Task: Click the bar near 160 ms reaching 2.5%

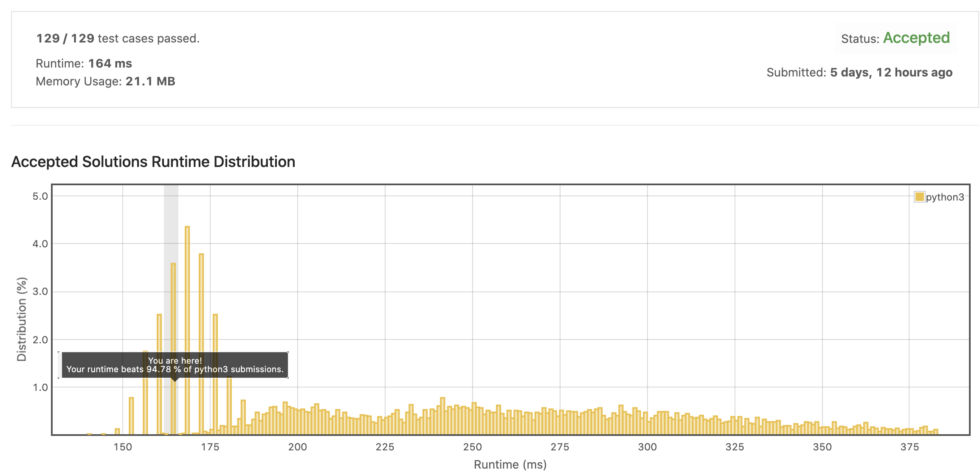Action: tap(159, 336)
